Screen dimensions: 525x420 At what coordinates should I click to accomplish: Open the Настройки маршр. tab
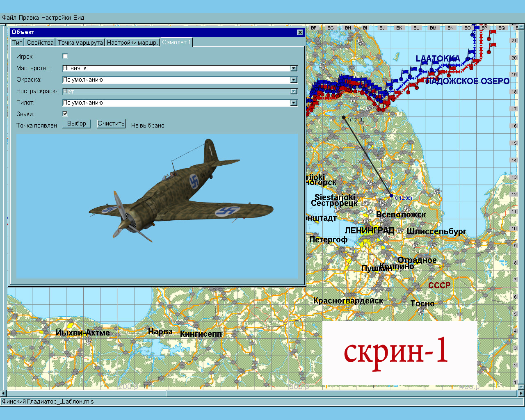pyautogui.click(x=132, y=43)
